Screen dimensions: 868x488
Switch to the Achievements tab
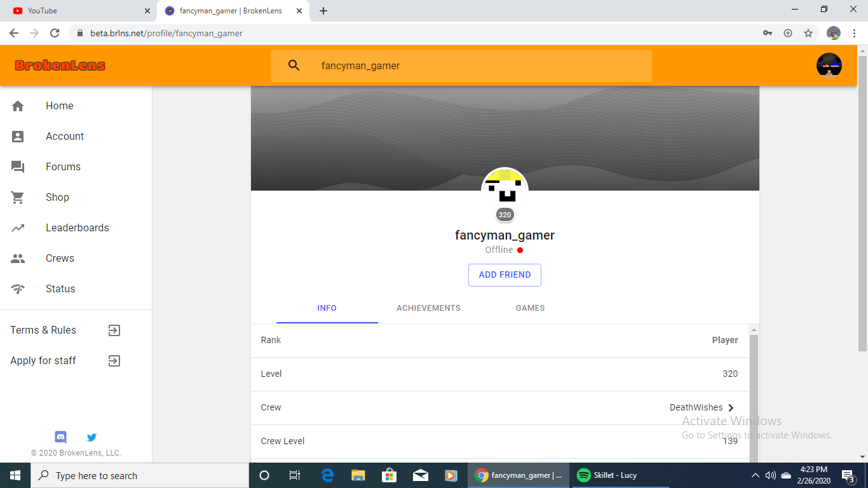pos(428,308)
